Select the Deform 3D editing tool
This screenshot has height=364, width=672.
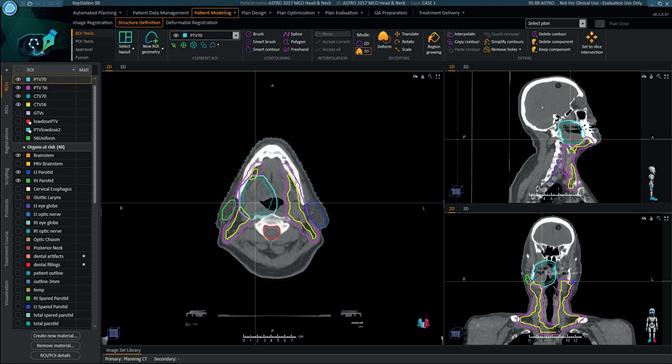[x=384, y=40]
